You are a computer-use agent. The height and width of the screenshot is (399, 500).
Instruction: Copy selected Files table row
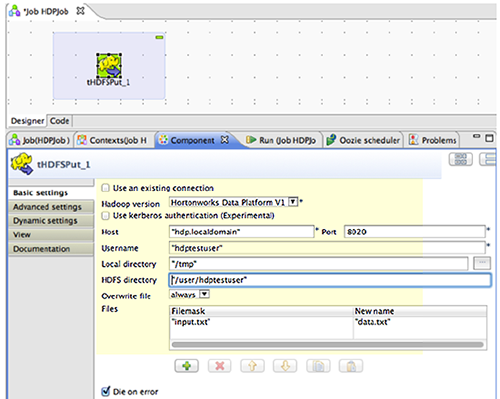coord(318,366)
